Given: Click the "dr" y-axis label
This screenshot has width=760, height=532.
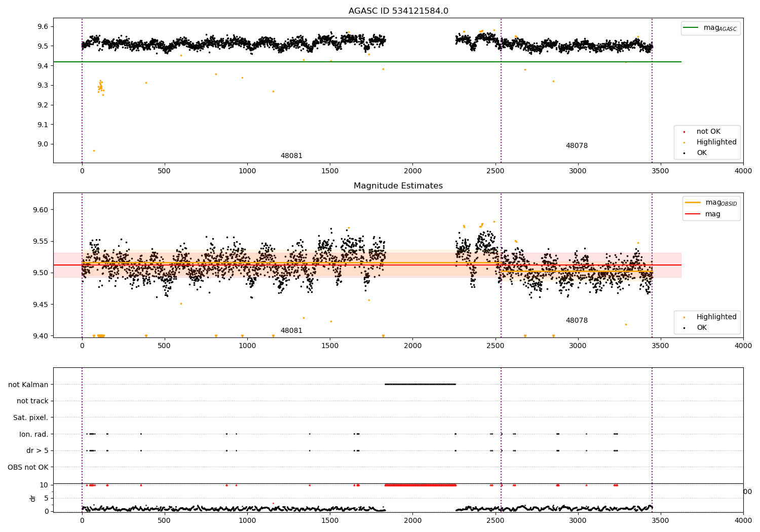Looking at the screenshot, I should click(x=33, y=498).
